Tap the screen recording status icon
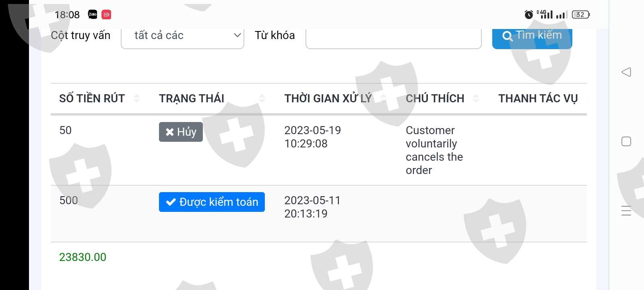 (106, 14)
